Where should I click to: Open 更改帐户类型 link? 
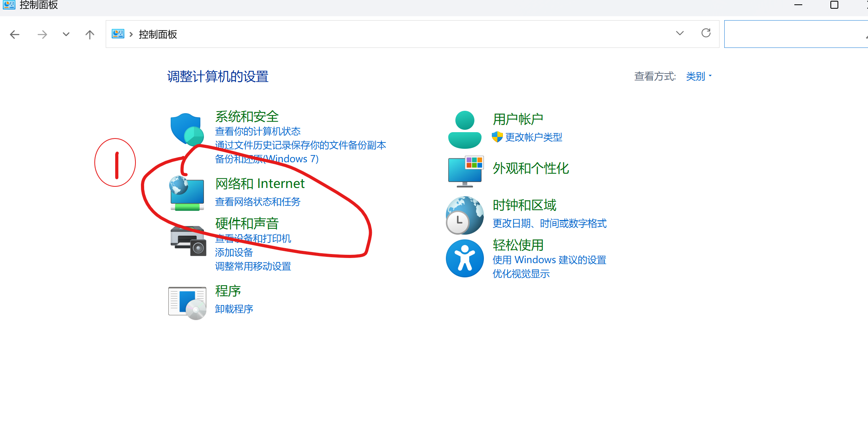point(533,137)
